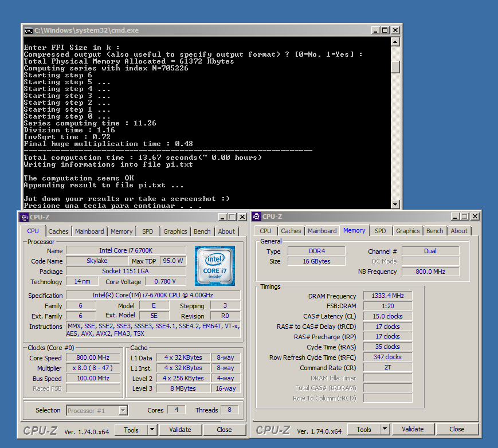Switch to CPU tab in right CPU-Z
Screen dimensions: 498x448
pyautogui.click(x=265, y=231)
